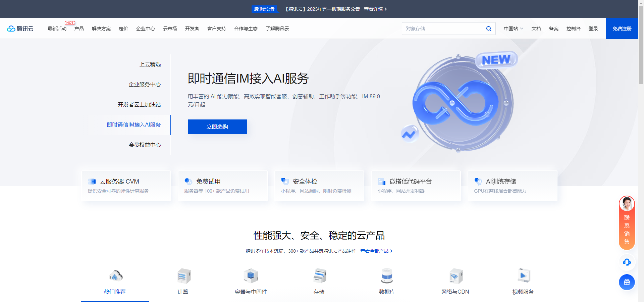
Task: Expand the 中国站 region dropdown
Action: pos(514,29)
